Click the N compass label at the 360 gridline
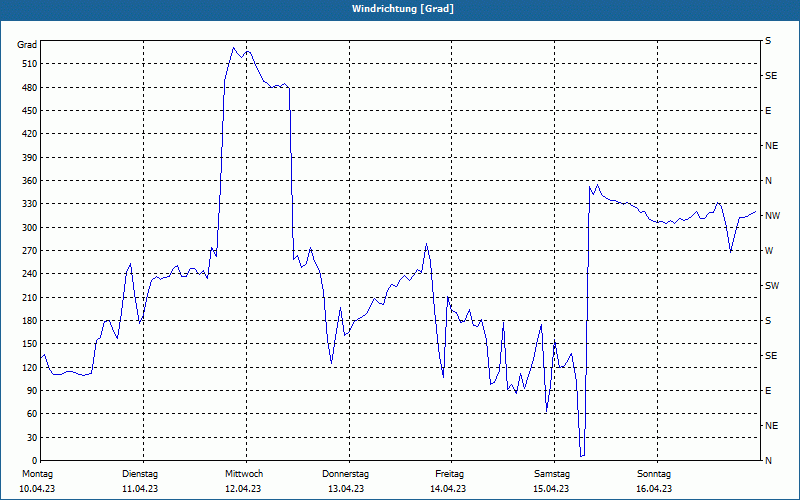This screenshot has width=800, height=500. click(x=768, y=181)
